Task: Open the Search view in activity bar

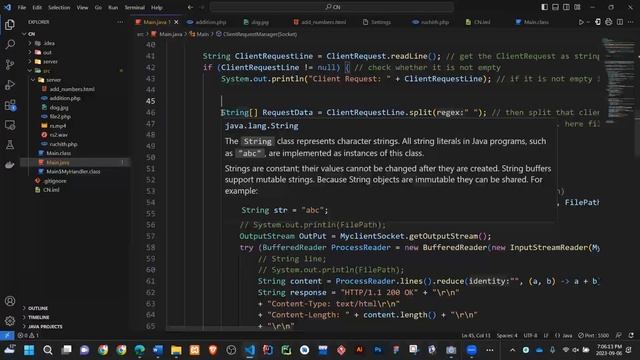Action: 10,44
